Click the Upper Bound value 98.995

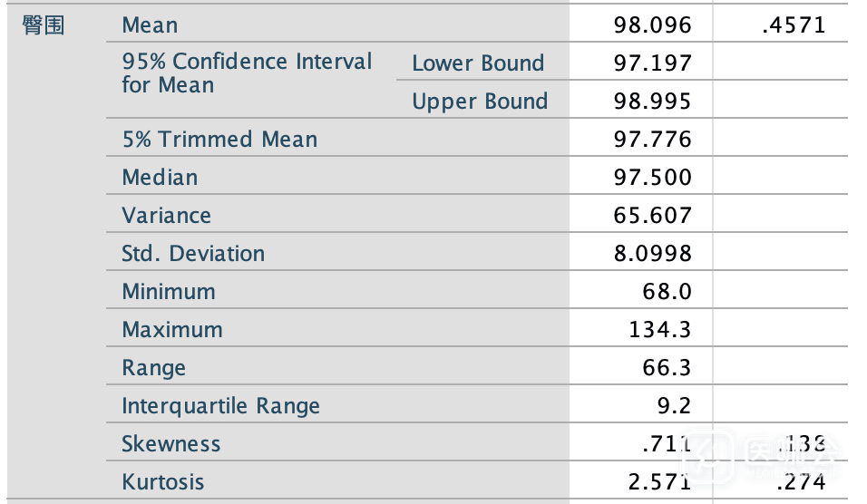point(652,102)
